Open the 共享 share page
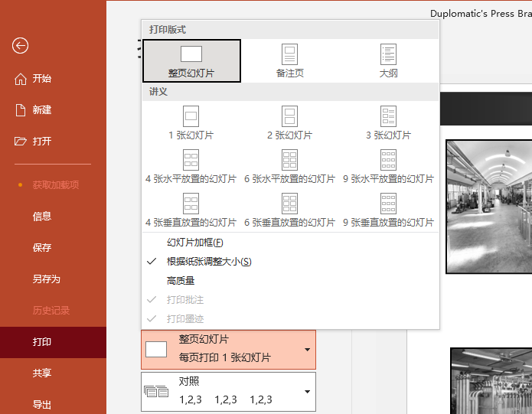Viewport: 532px width, 414px height. (53, 373)
